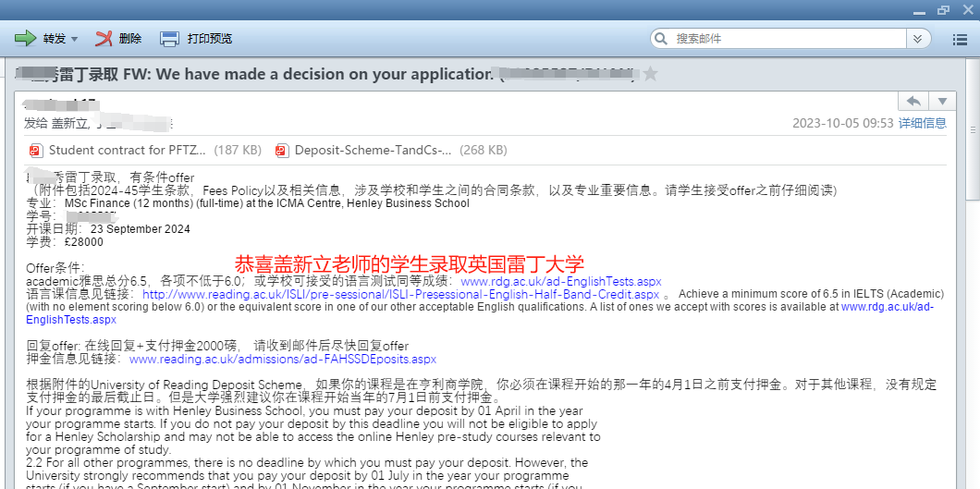Expand the advanced search options chevron
980x489 pixels.
[x=916, y=39]
